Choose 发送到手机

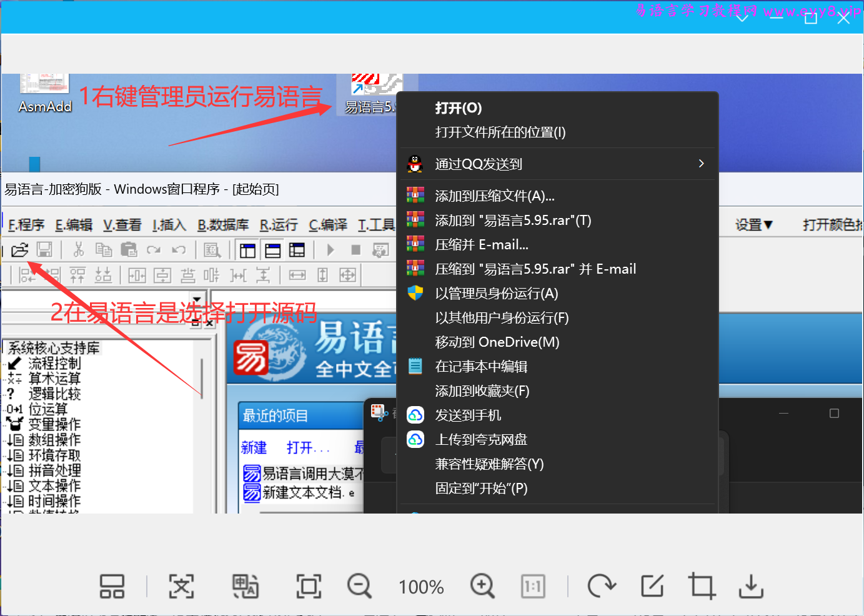pyautogui.click(x=557, y=415)
